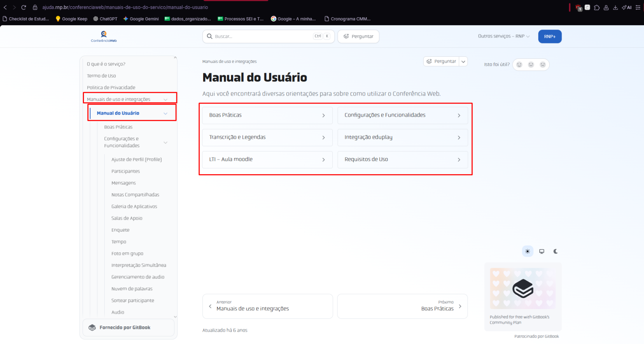This screenshot has width=644, height=344.
Task: Open Google Gemini bookmark
Action: coord(141,19)
